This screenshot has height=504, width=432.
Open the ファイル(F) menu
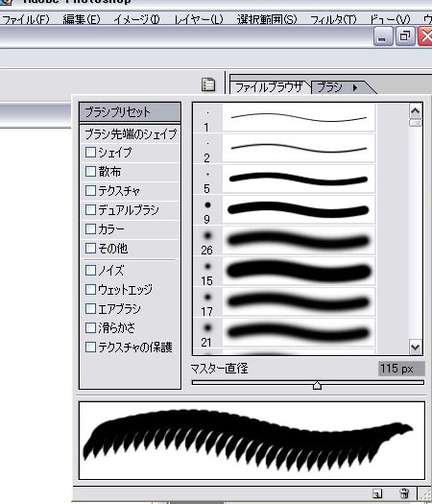(25, 19)
